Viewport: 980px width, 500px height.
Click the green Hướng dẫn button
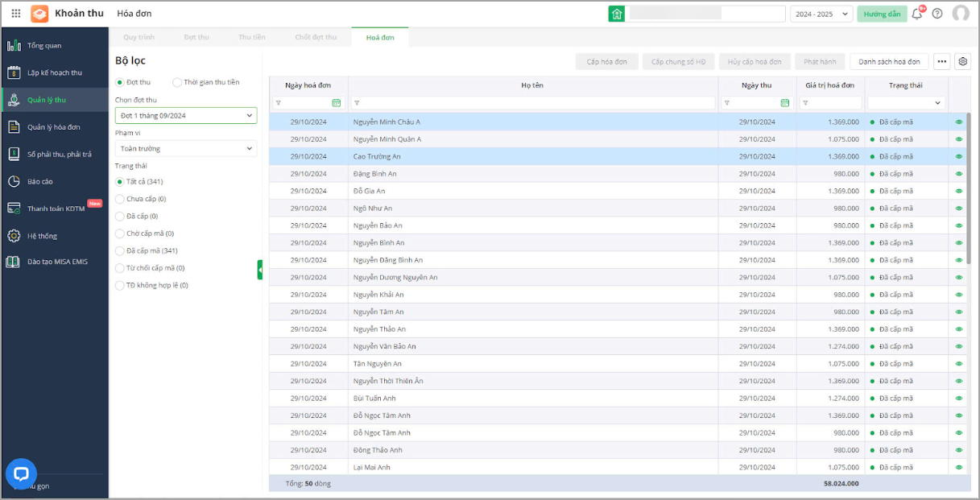tap(882, 14)
